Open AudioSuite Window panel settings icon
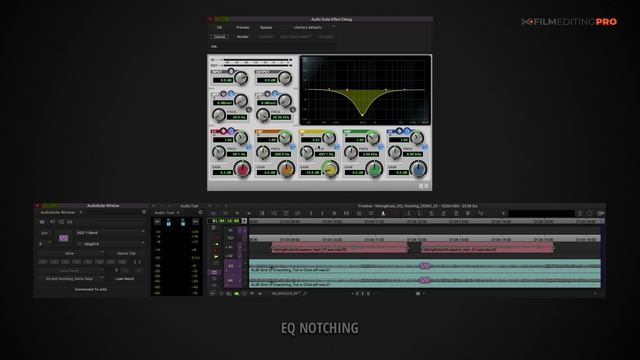640x360 pixels. (144, 212)
